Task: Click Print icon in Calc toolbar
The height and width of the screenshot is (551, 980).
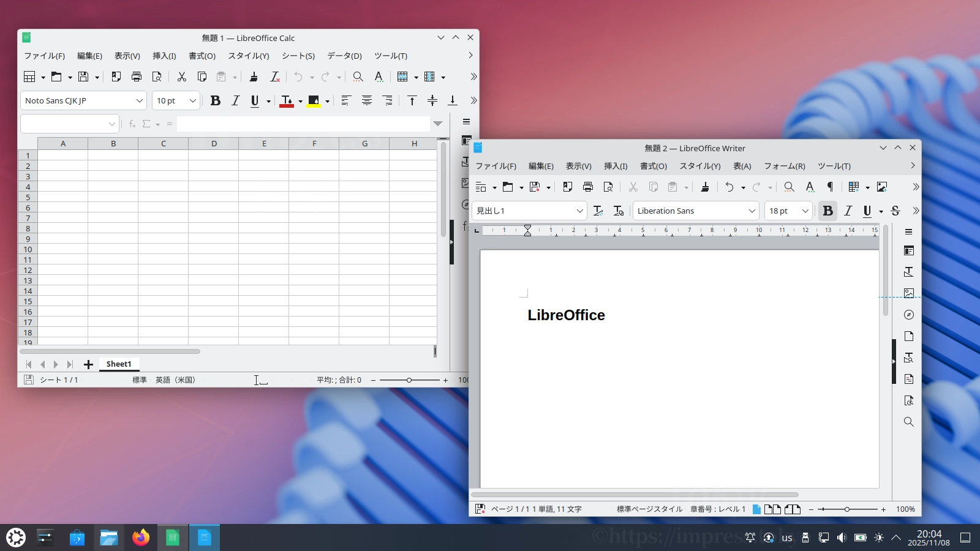Action: [x=137, y=77]
